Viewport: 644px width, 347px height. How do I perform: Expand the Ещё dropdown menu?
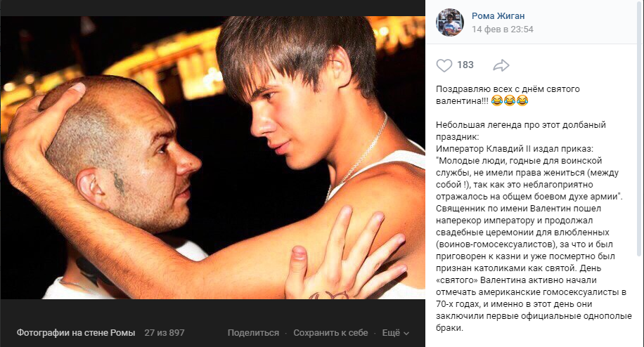tap(396, 333)
